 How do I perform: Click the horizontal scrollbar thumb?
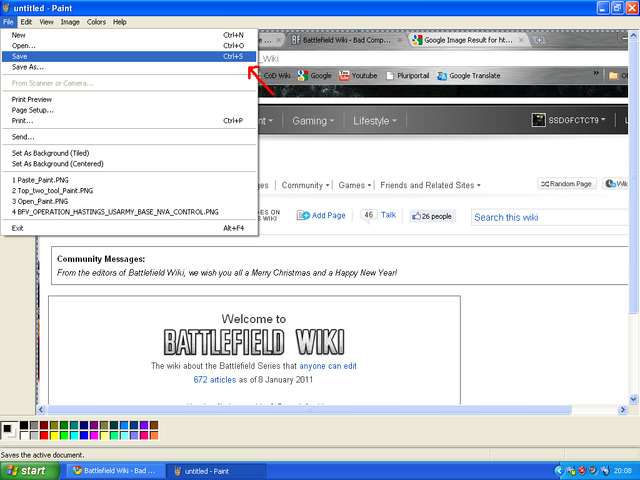pos(309,409)
